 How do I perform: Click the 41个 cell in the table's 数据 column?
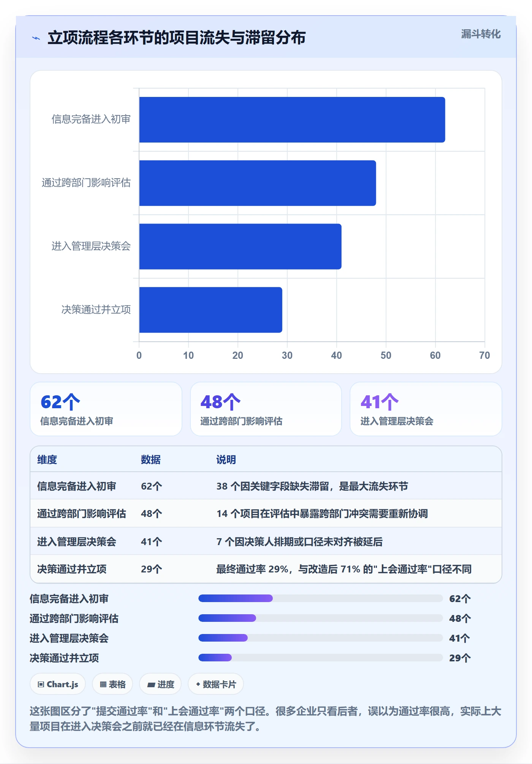click(x=151, y=541)
